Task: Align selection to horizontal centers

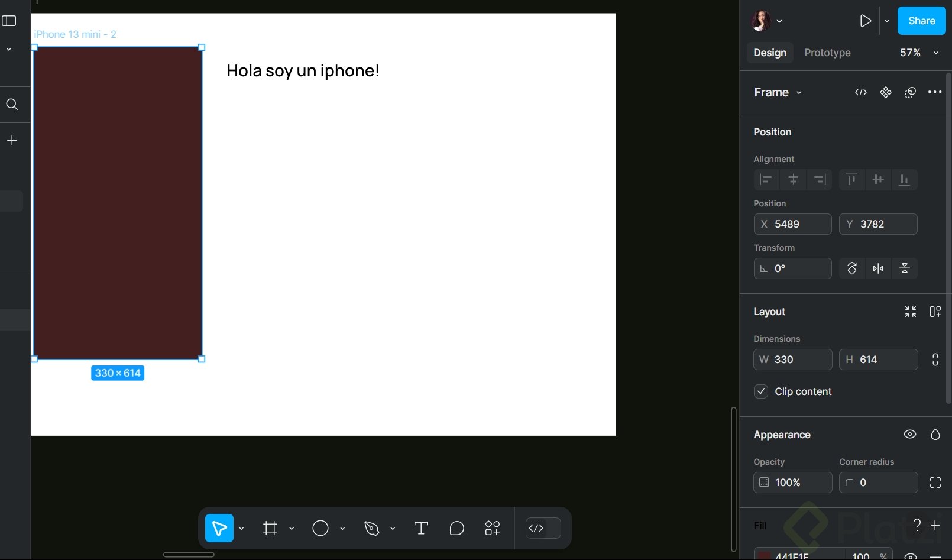Action: (x=793, y=180)
